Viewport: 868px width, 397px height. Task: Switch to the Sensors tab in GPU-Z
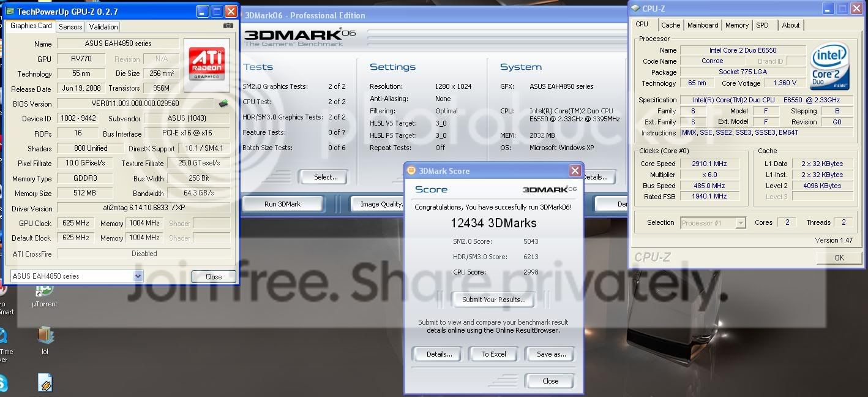pyautogui.click(x=70, y=27)
